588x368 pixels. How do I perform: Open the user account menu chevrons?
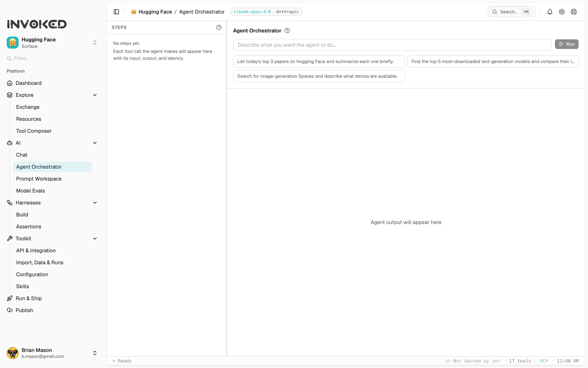pos(95,353)
